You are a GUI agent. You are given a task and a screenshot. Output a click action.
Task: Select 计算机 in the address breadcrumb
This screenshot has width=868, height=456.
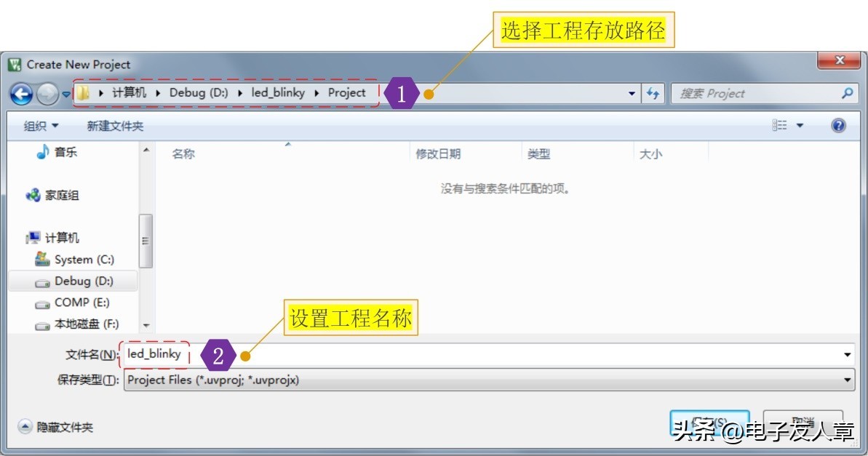click(x=129, y=92)
